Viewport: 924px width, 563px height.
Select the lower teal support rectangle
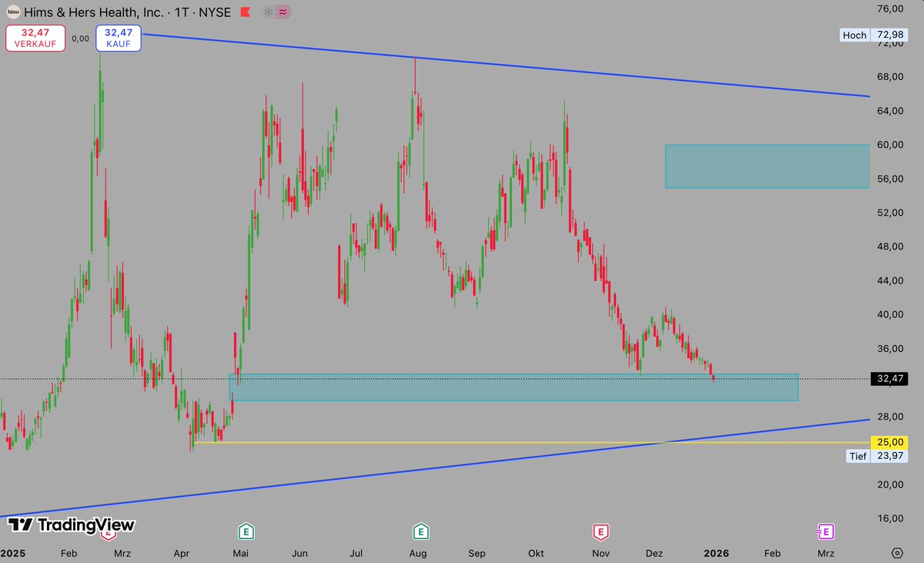coord(514,387)
